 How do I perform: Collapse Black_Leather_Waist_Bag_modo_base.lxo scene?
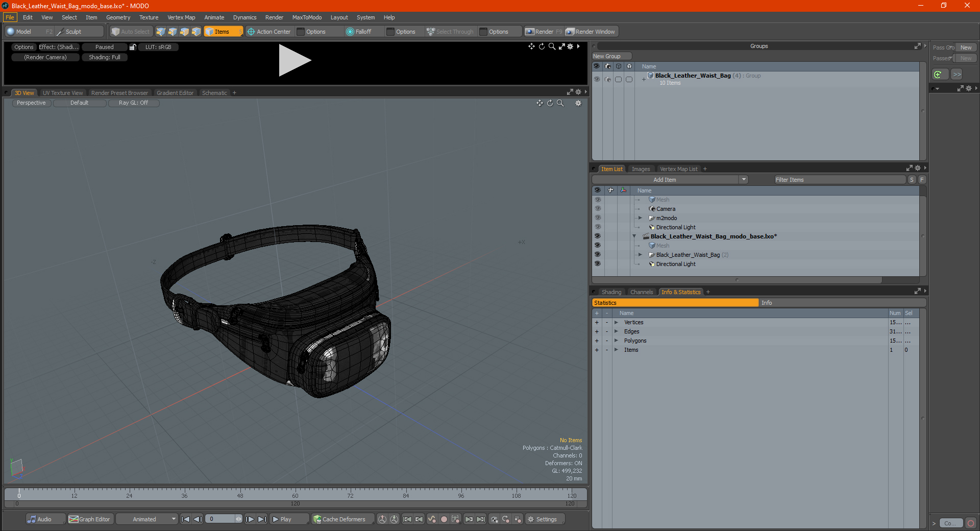[x=634, y=236]
